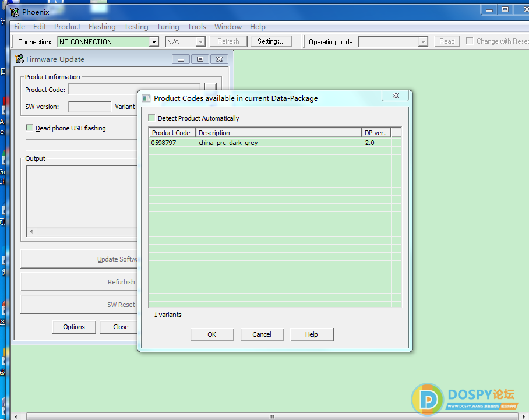Screen dimensions: 529x420
Task: Click the Update Software button
Action: (x=79, y=259)
